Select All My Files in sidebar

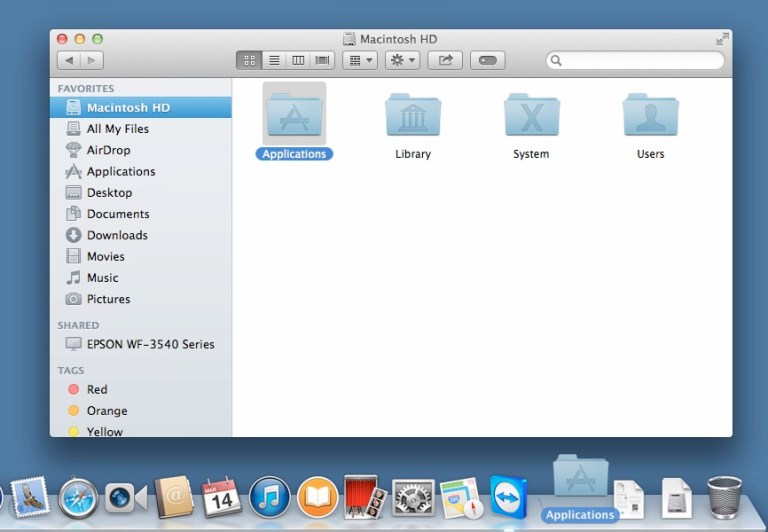(x=117, y=129)
